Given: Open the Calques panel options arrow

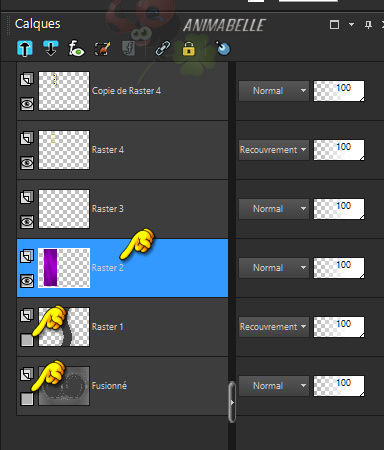Looking at the screenshot, I should point(351,24).
